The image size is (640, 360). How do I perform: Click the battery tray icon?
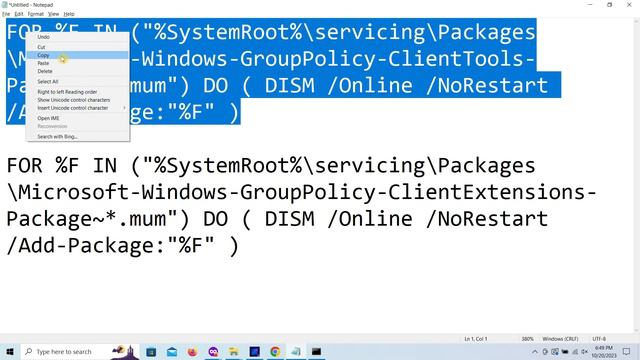click(x=565, y=351)
